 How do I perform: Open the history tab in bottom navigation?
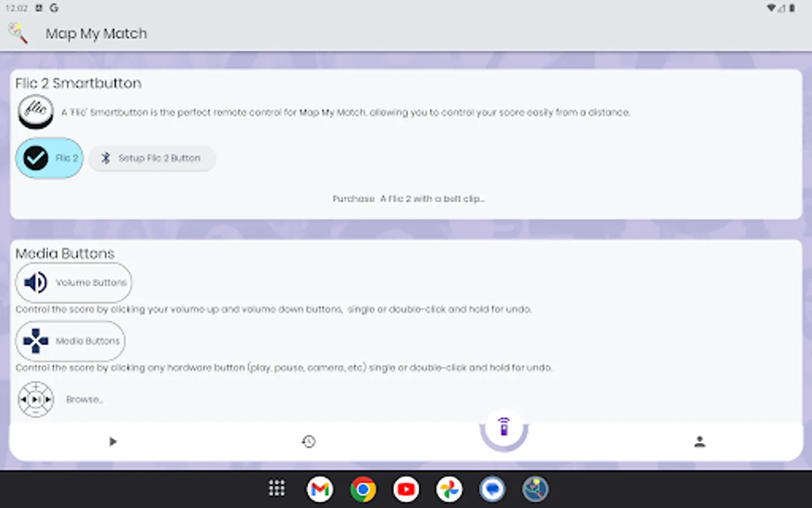[308, 441]
